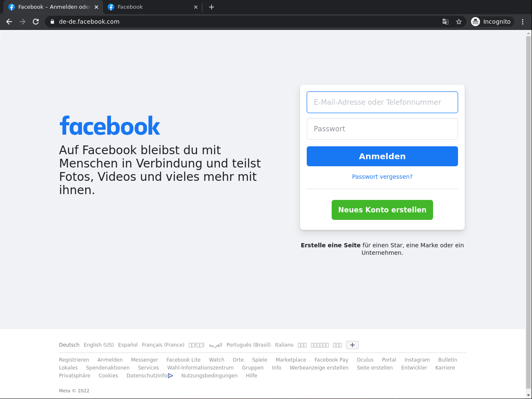Open the Orte footer link
This screenshot has width=532, height=399.
coord(238,360)
